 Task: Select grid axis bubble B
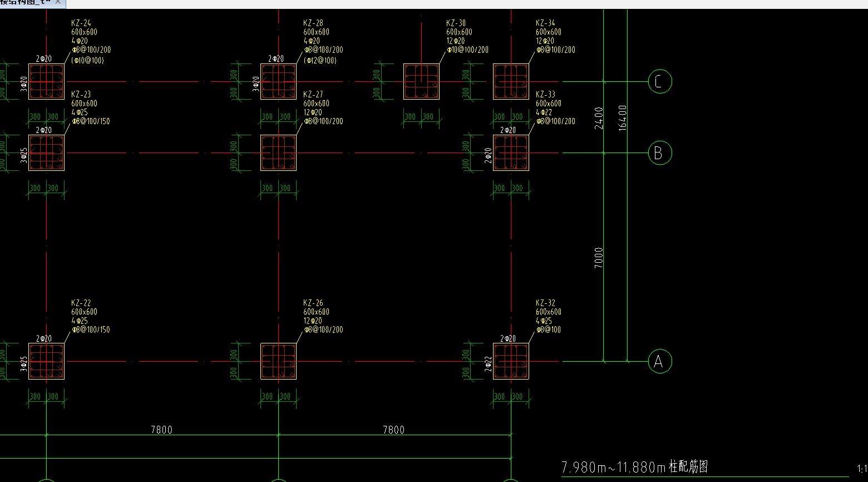coord(660,153)
